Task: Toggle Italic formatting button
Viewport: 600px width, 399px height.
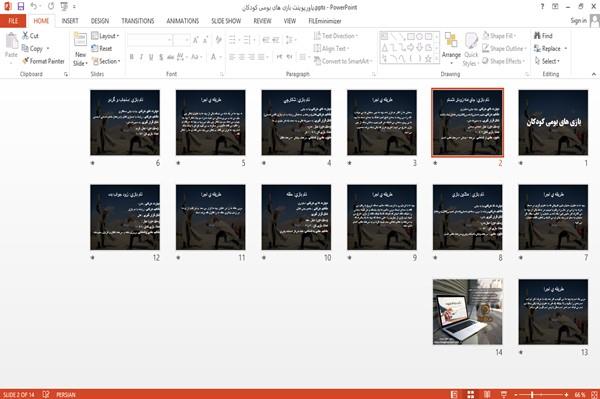Action: [141, 57]
